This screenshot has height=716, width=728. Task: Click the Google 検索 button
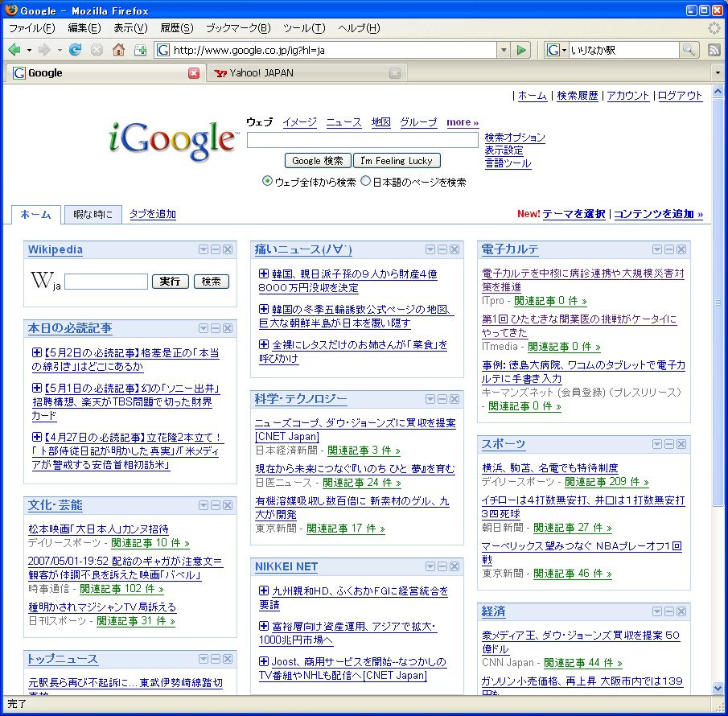pos(318,161)
